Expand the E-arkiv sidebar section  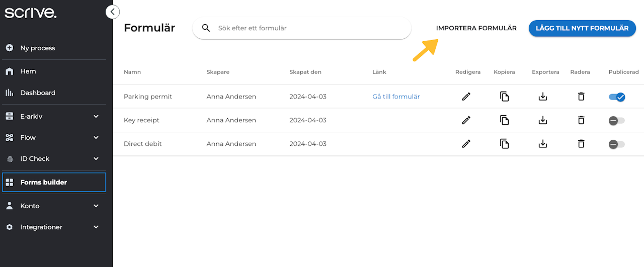click(x=96, y=116)
